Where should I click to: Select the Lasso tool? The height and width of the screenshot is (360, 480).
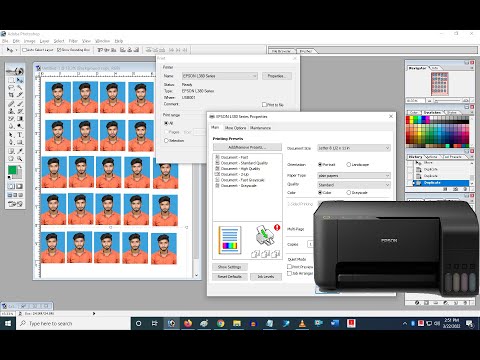pos(11,88)
